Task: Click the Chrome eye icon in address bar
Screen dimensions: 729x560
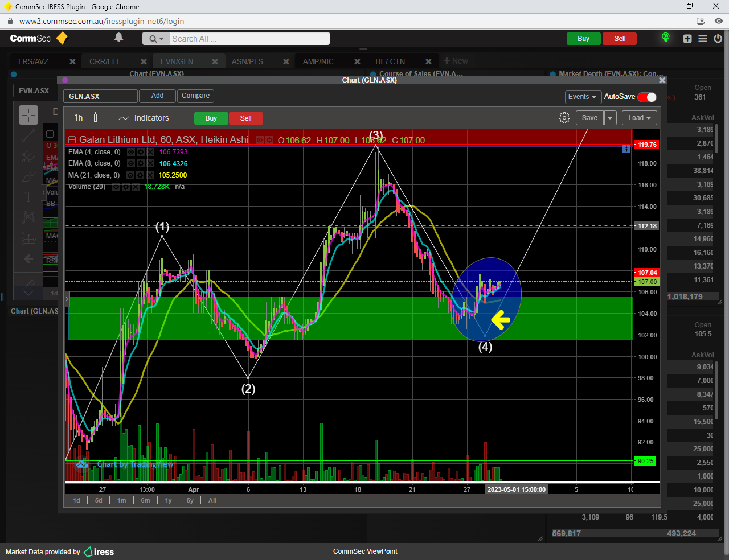Action: [719, 21]
